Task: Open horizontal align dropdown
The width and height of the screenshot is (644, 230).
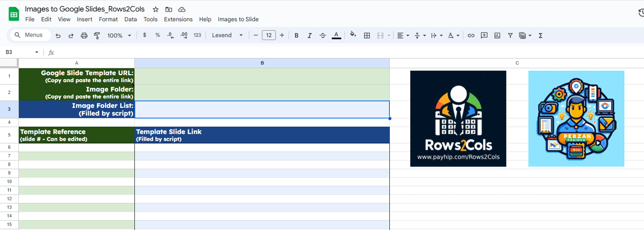Action: [403, 35]
